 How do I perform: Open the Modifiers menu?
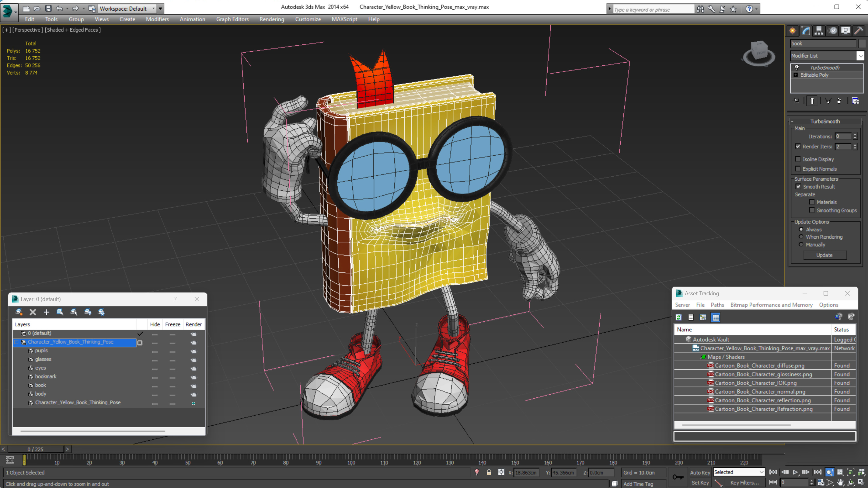click(x=157, y=19)
